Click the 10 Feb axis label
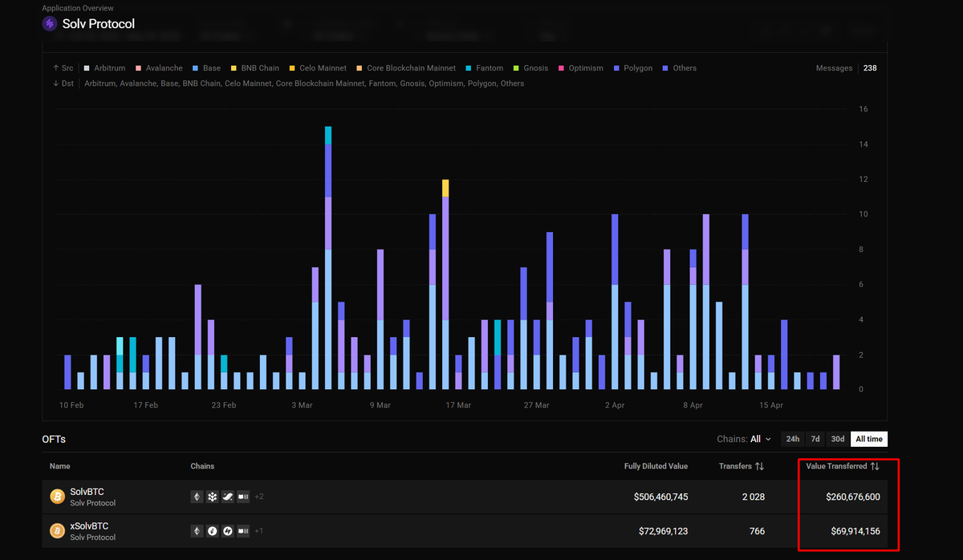Screen dimensions: 963x560 tap(71, 405)
